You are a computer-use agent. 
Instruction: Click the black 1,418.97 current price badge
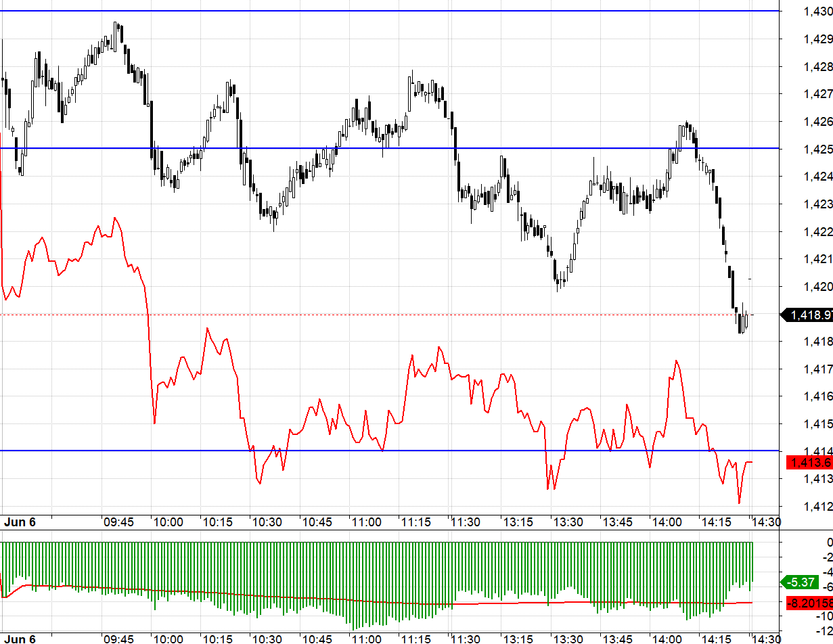(808, 315)
